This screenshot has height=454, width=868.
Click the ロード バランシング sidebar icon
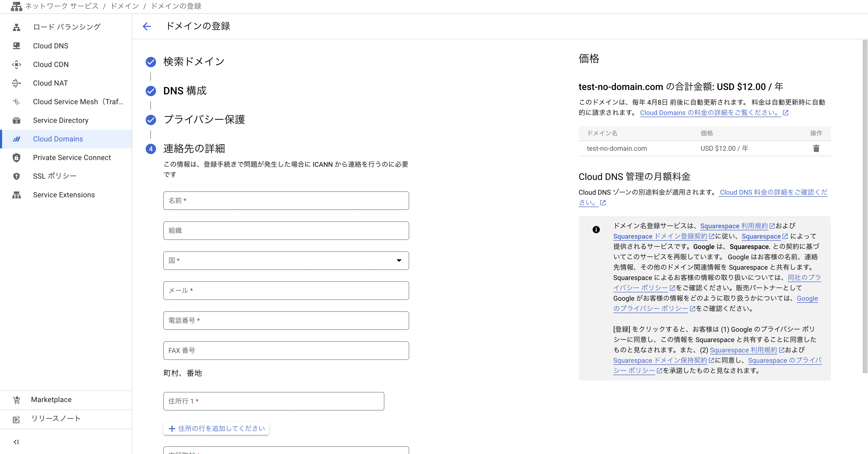click(x=17, y=27)
